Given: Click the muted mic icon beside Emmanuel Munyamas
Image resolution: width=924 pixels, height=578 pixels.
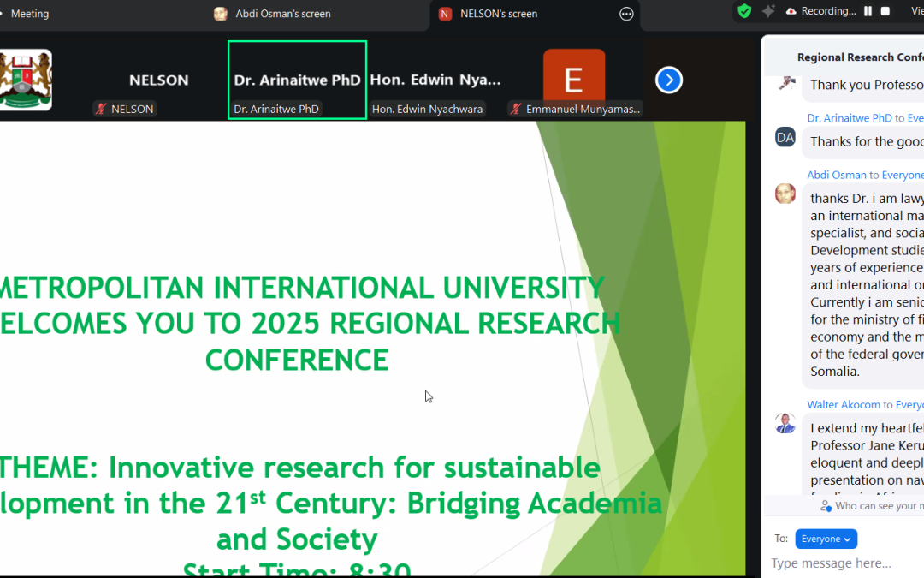Looking at the screenshot, I should coord(514,109).
